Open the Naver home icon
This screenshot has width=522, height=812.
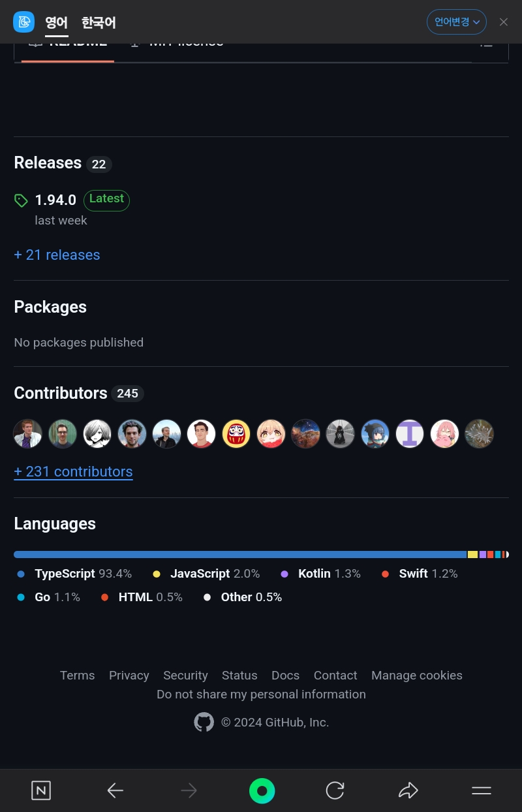(41, 791)
